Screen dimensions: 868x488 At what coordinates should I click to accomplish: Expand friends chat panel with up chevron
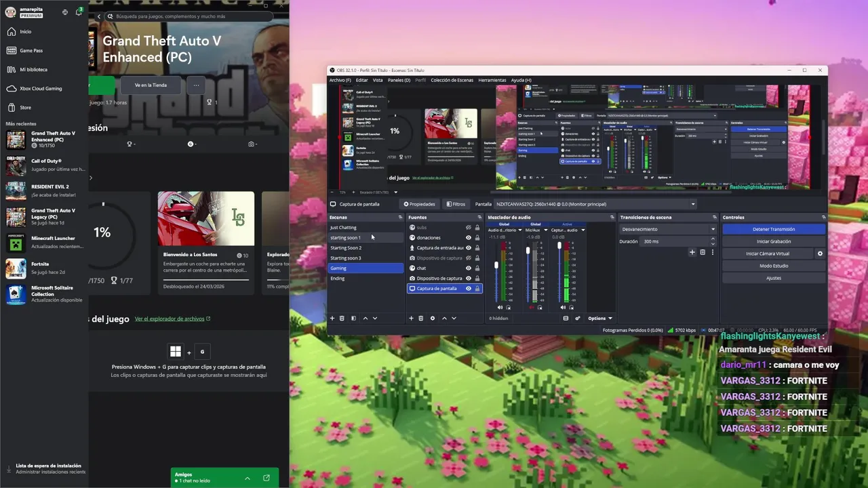coord(248,479)
